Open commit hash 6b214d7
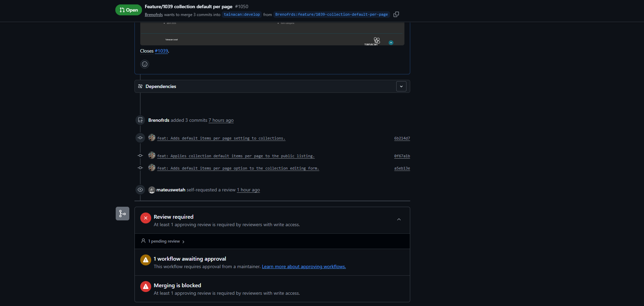 tap(402, 138)
